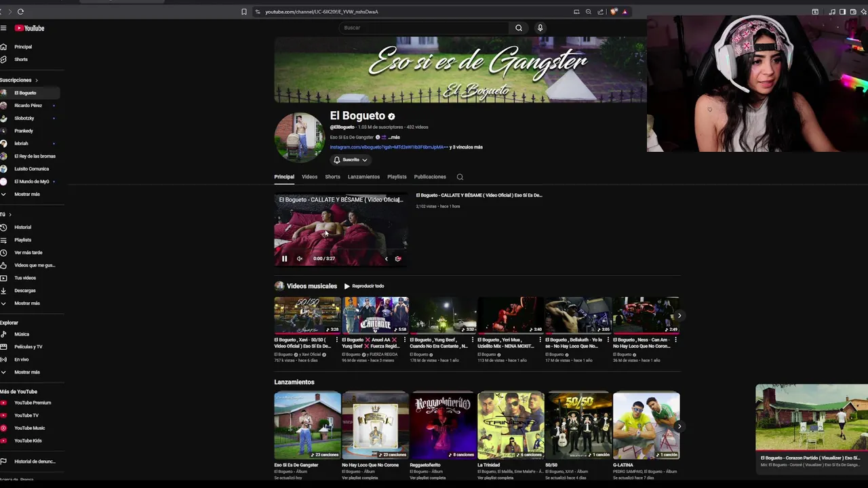The height and width of the screenshot is (488, 868).
Task: Open YouTube Kids in sidebar
Action: (30, 441)
